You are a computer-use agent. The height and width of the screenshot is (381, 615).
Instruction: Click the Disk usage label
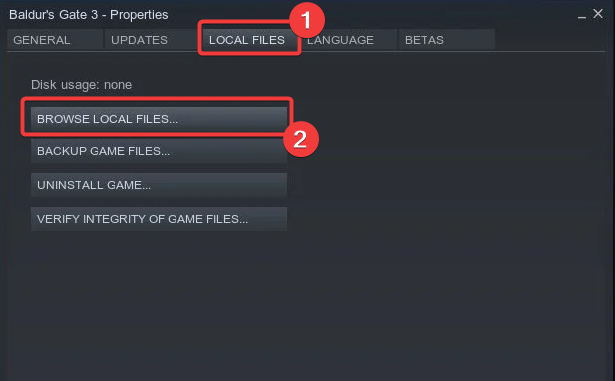pyautogui.click(x=65, y=85)
